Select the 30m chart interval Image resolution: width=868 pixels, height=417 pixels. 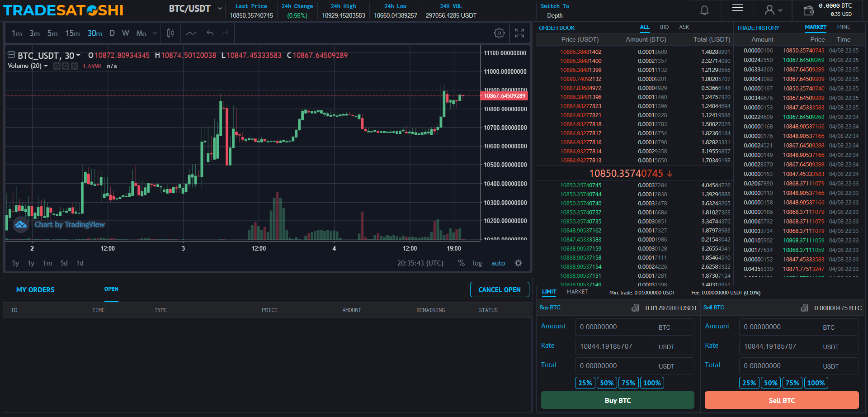pos(94,33)
